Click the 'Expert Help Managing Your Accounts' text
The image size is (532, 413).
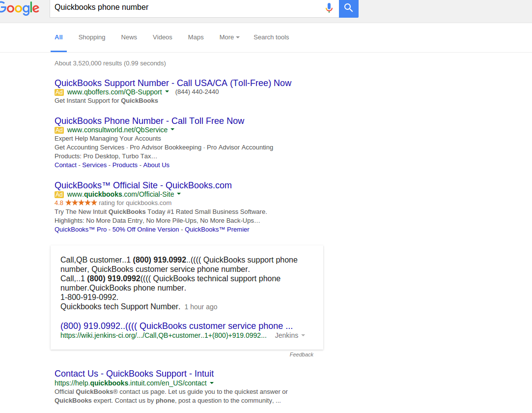(x=108, y=139)
